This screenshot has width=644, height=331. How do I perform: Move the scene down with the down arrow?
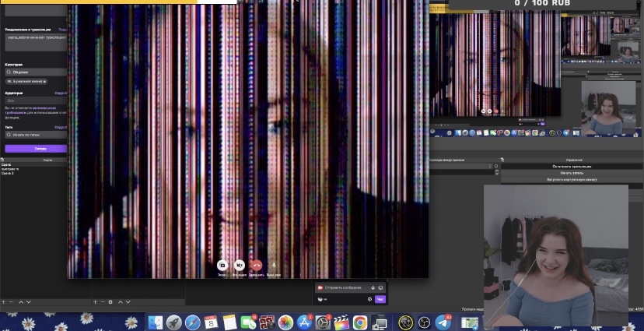[29, 302]
